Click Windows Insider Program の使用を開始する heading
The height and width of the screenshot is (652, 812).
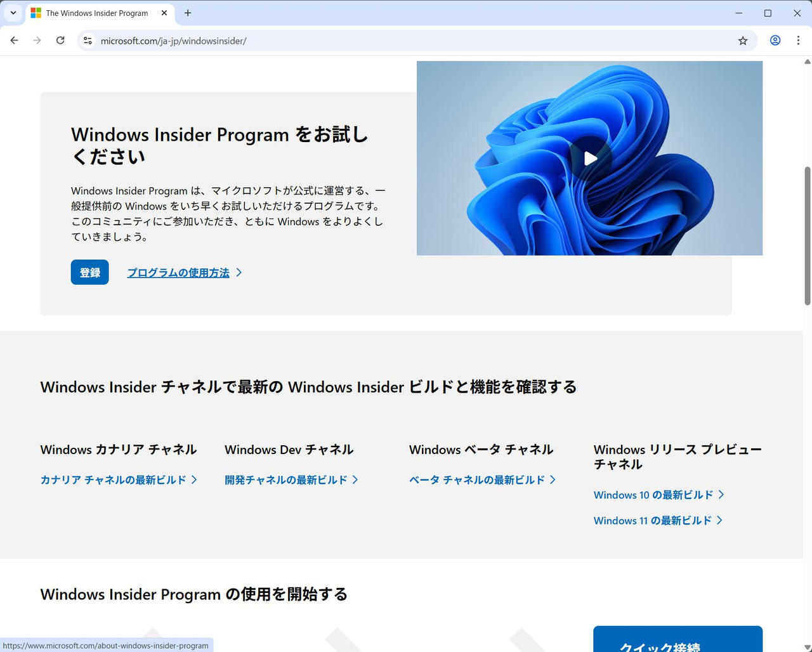pyautogui.click(x=194, y=594)
